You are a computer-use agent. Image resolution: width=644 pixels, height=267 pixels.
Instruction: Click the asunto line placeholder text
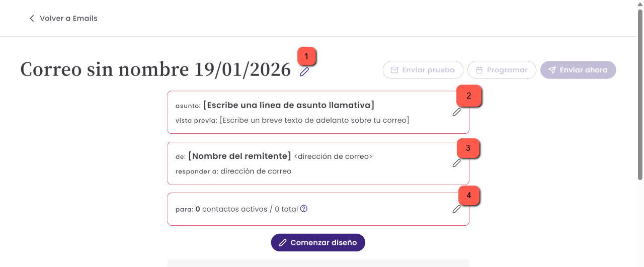289,105
